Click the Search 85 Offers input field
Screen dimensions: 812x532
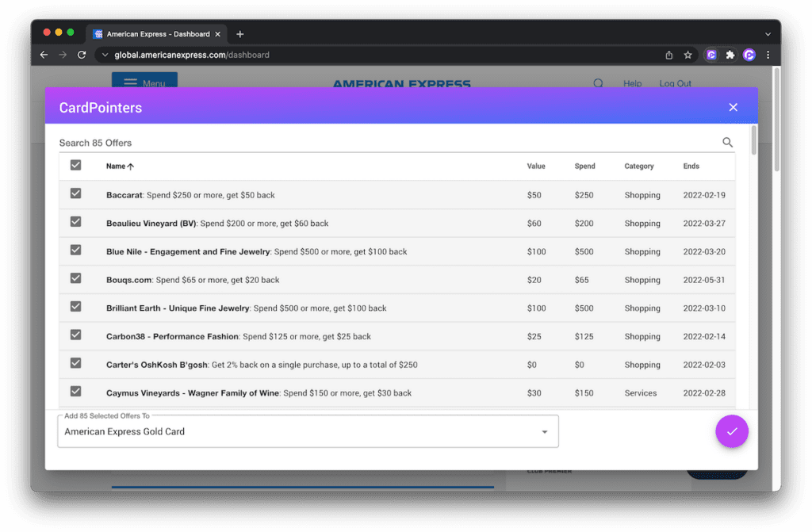(x=381, y=143)
